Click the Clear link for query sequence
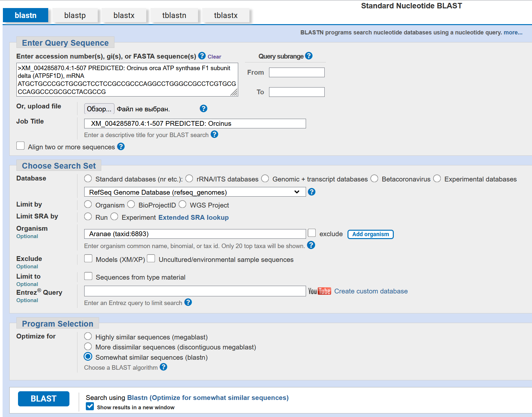The image size is (532, 417). (214, 57)
